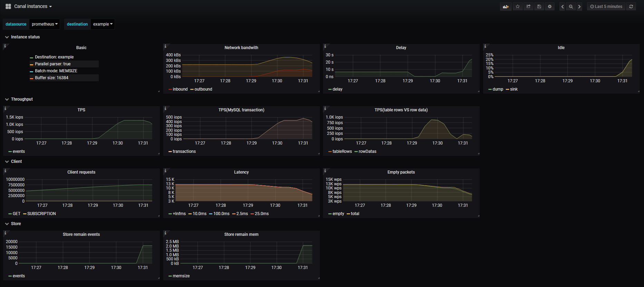Change color of 25.0ms series swatch
Image resolution: width=644 pixels, height=287 pixels.
252,214
